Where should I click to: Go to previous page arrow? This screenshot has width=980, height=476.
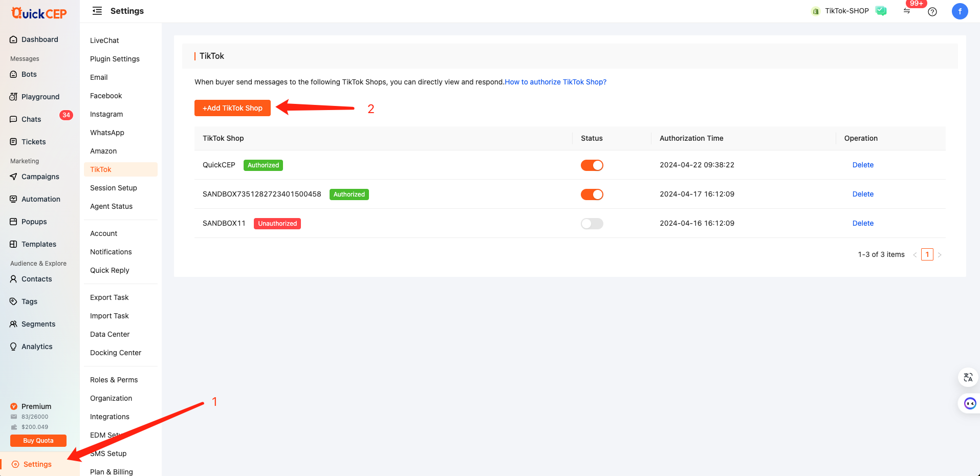[x=914, y=254]
